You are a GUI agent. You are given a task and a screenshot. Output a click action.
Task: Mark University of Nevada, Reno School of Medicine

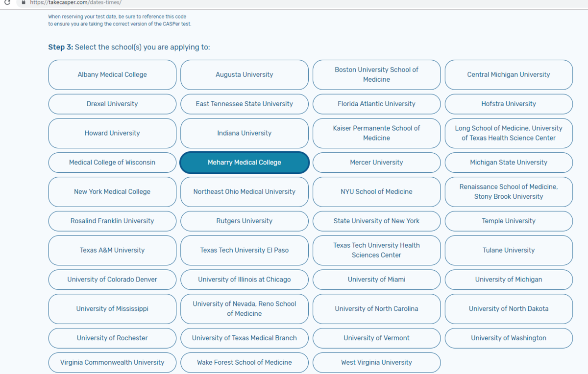click(245, 309)
